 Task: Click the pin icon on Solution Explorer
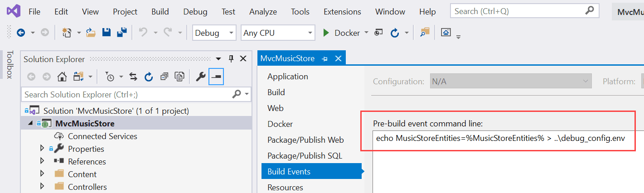point(231,59)
